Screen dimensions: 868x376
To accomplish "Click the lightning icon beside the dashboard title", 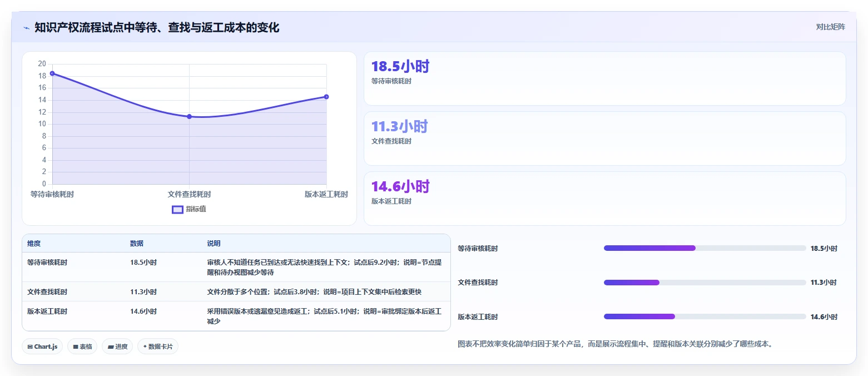I will 26,28.
